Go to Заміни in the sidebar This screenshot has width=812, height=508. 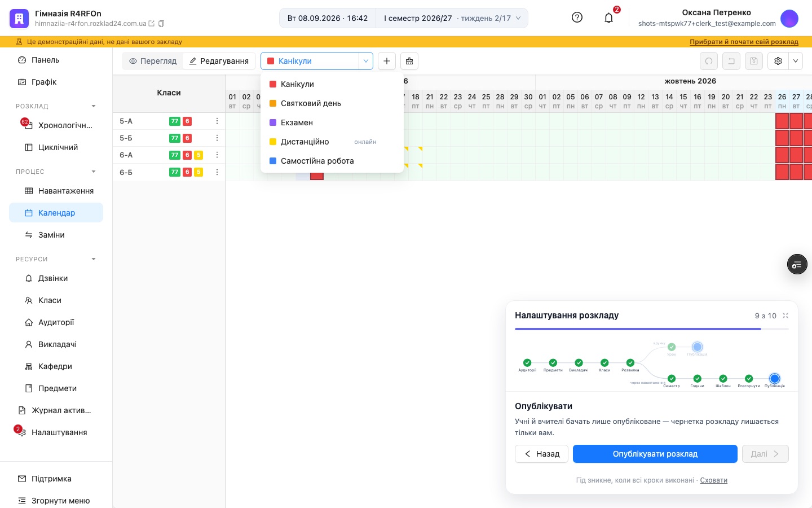pos(56,235)
